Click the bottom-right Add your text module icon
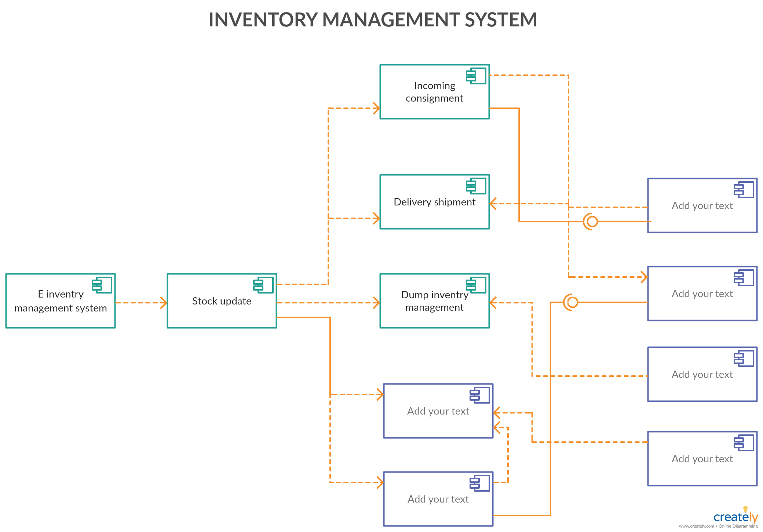This screenshot has width=763, height=532. click(x=742, y=442)
